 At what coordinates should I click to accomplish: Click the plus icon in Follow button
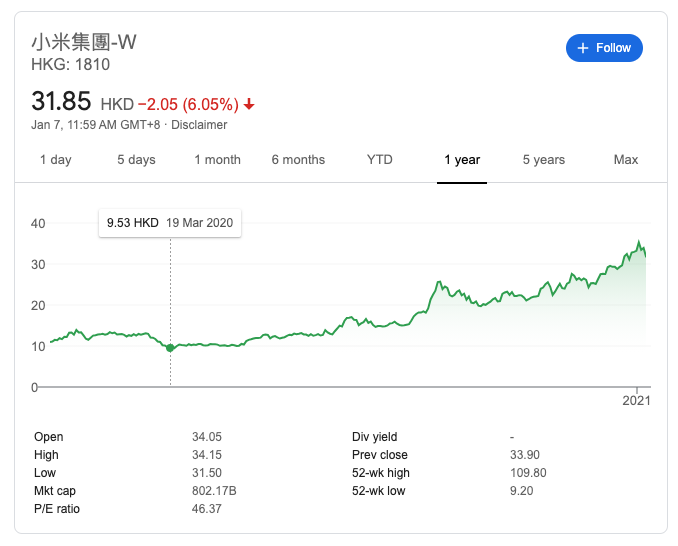click(x=583, y=48)
